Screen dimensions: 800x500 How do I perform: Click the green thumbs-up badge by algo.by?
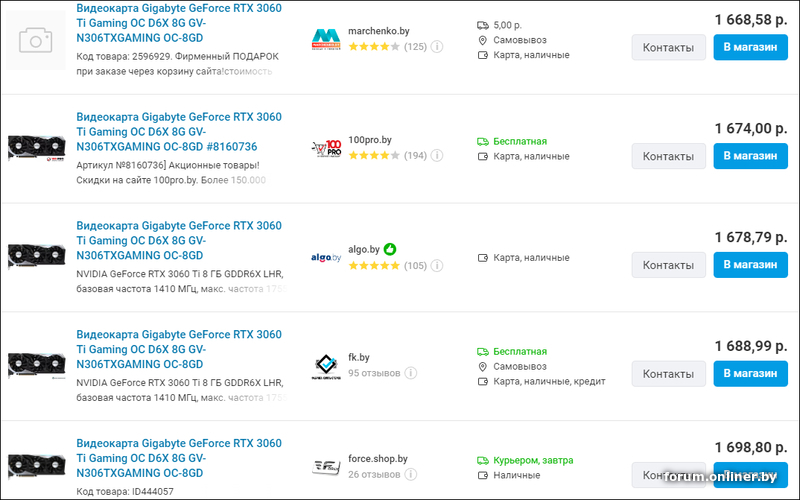point(390,249)
